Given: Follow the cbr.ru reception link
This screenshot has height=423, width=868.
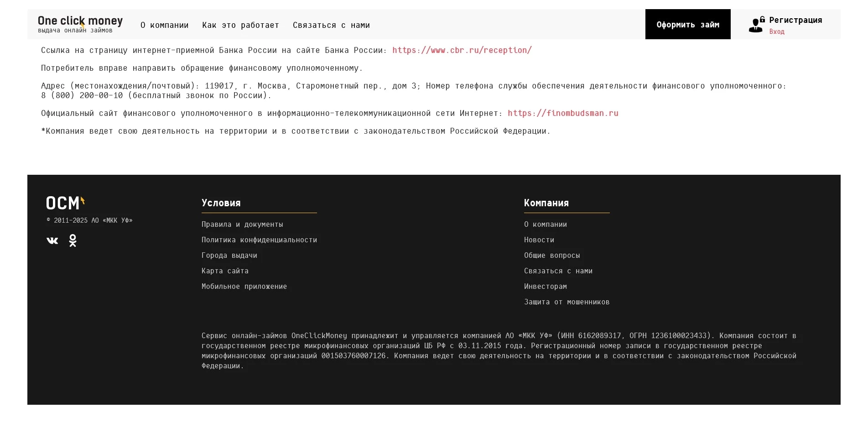Looking at the screenshot, I should [462, 50].
